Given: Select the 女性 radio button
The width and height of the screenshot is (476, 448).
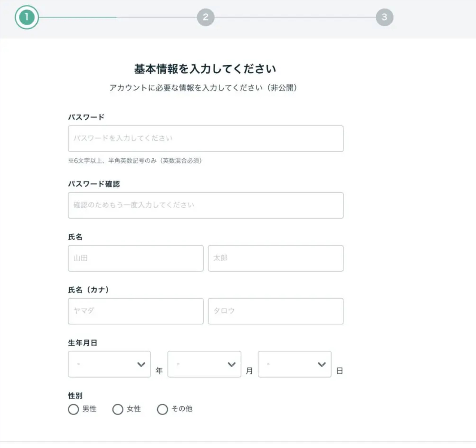Looking at the screenshot, I should pos(118,409).
